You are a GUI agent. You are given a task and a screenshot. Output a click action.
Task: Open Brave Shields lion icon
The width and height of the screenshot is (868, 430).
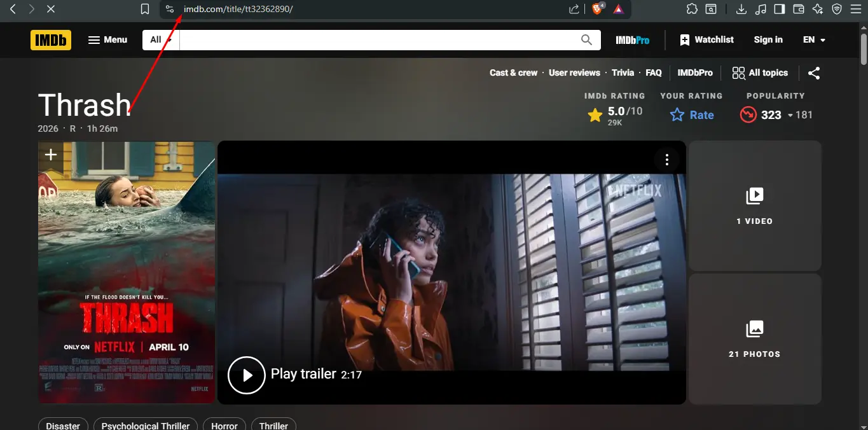(x=598, y=9)
